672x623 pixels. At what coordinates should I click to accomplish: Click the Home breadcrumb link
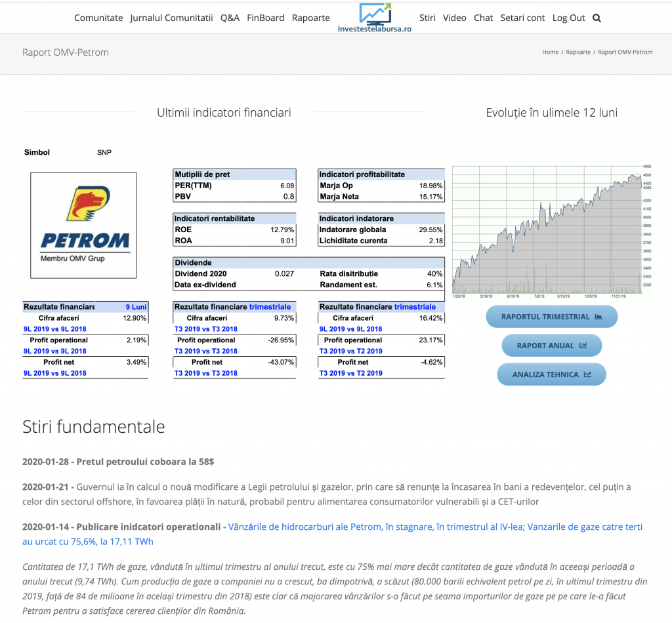click(x=551, y=52)
